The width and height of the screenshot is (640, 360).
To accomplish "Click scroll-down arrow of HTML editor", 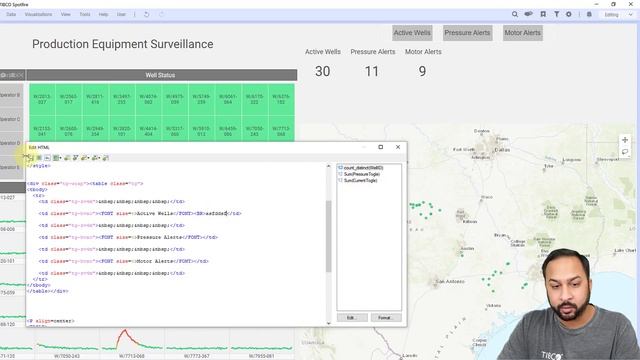I will (329, 323).
